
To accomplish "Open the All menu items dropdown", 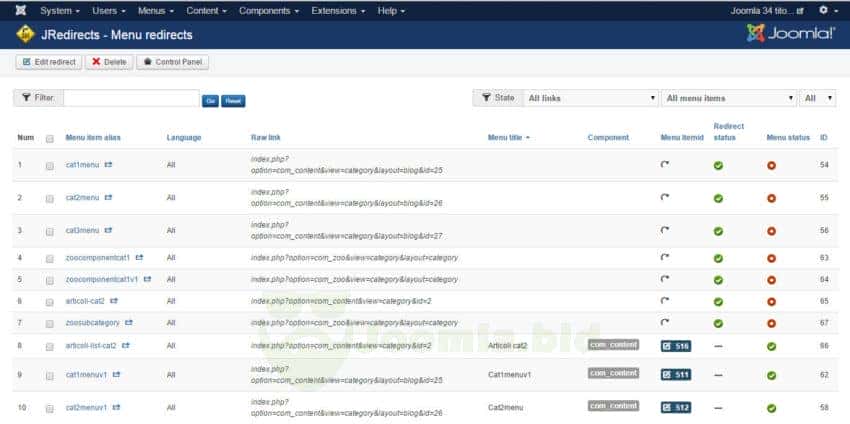I will point(729,98).
